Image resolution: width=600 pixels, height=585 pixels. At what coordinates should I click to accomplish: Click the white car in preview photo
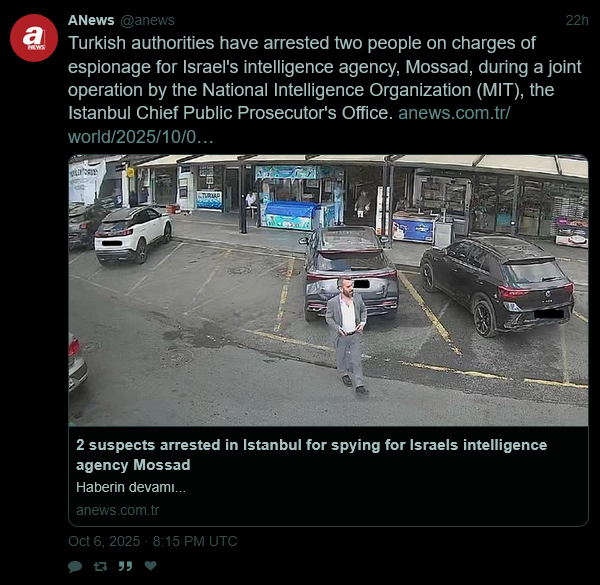point(133,234)
